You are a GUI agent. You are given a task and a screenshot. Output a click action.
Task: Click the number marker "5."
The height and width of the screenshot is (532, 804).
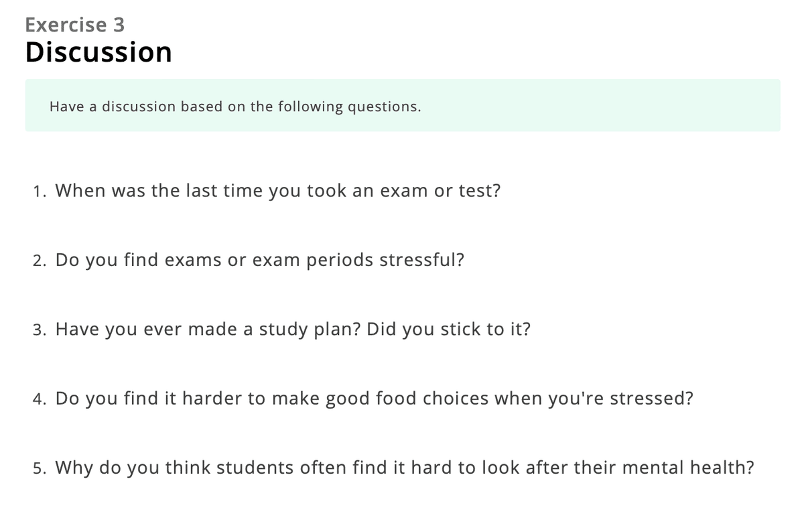point(40,468)
